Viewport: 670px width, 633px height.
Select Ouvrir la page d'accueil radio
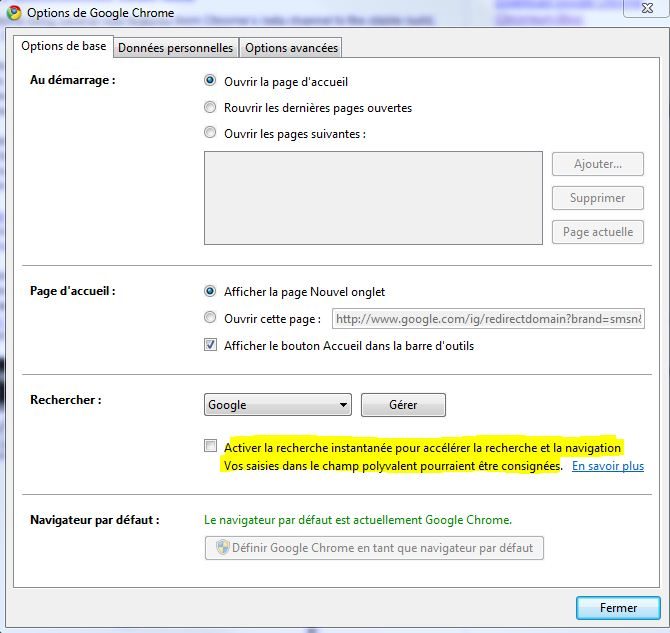pyautogui.click(x=210, y=81)
